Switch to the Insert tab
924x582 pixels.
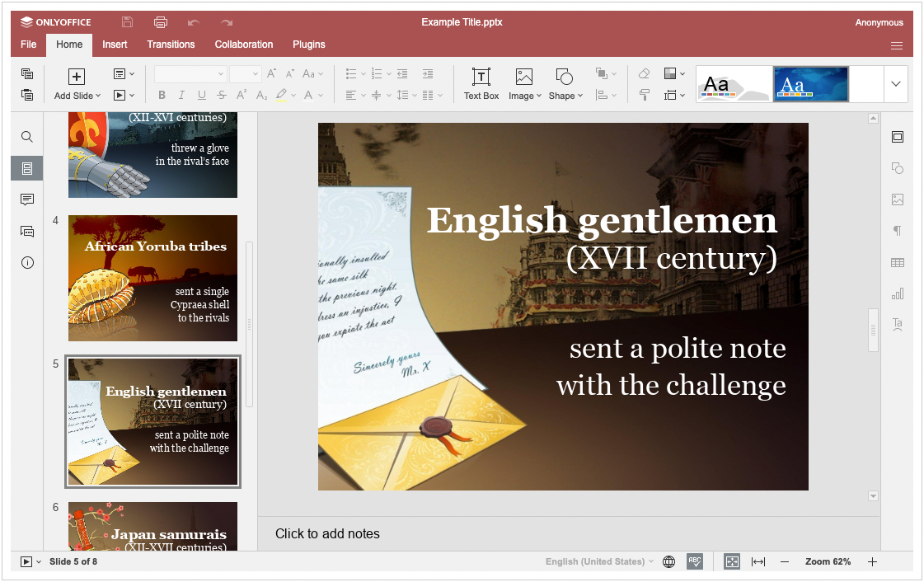click(x=115, y=45)
